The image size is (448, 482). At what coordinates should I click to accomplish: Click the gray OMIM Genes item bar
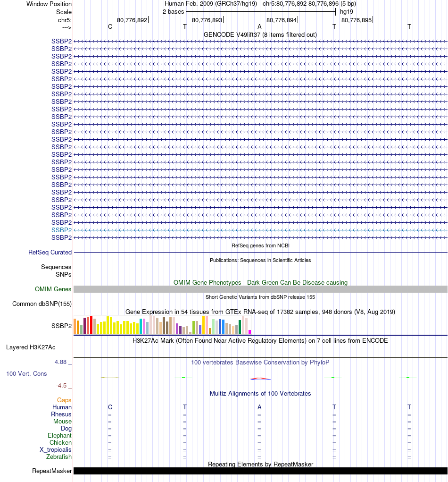260,289
